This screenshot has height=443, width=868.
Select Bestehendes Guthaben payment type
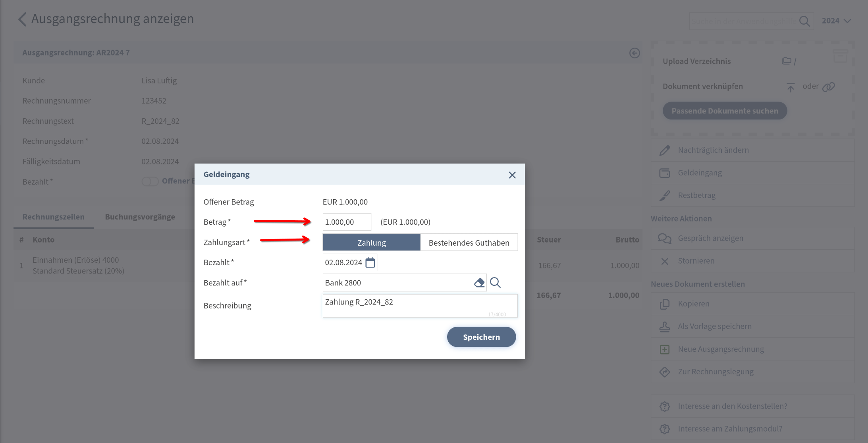[x=469, y=243]
